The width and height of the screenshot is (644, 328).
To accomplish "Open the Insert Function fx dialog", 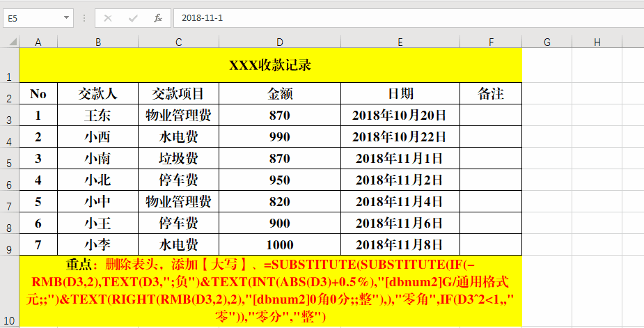I will (158, 18).
